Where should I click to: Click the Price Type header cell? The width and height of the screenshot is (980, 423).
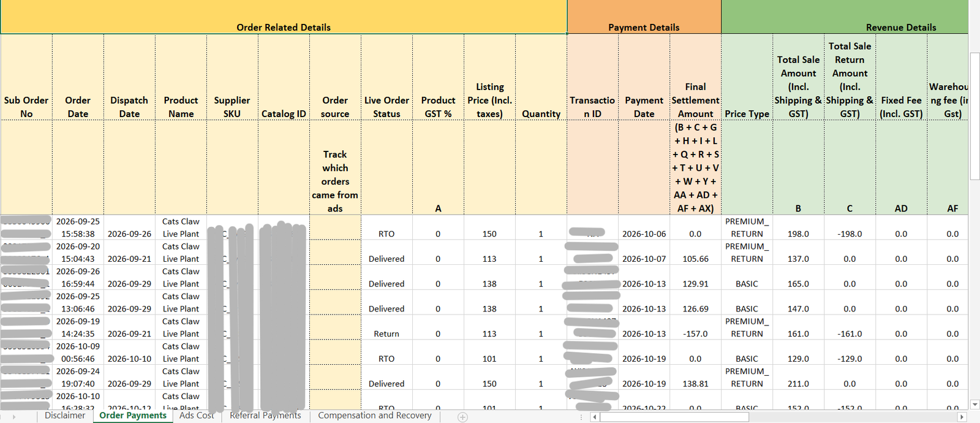(x=747, y=77)
